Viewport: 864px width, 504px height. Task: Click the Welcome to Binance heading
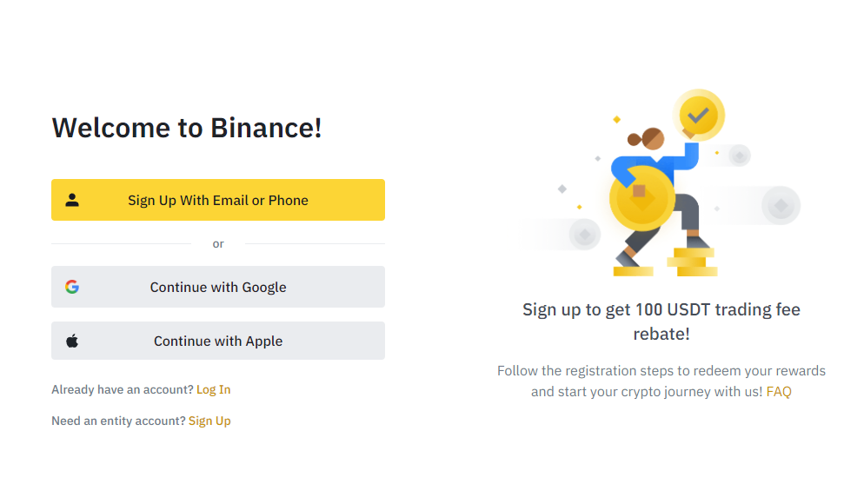tap(187, 128)
